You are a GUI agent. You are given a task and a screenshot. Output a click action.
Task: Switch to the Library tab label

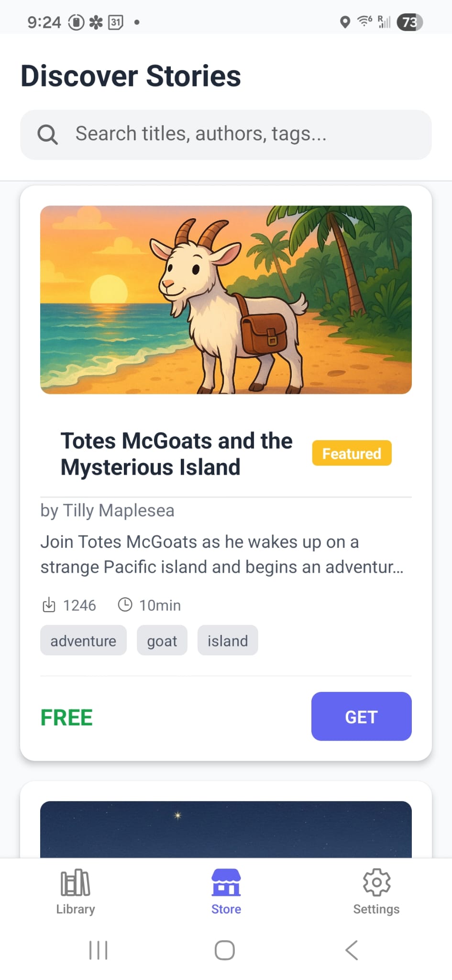(76, 909)
